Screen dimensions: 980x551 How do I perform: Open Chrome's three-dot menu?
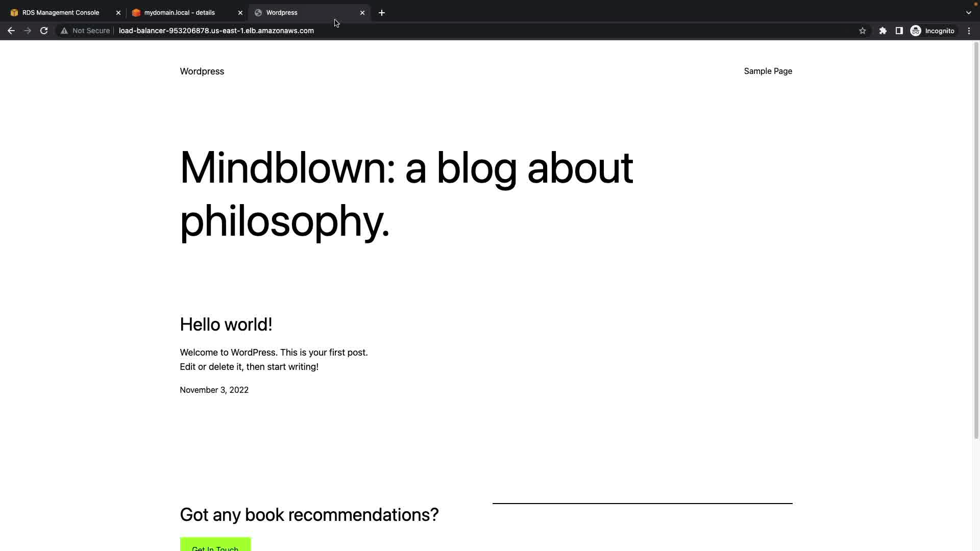[x=969, y=31]
